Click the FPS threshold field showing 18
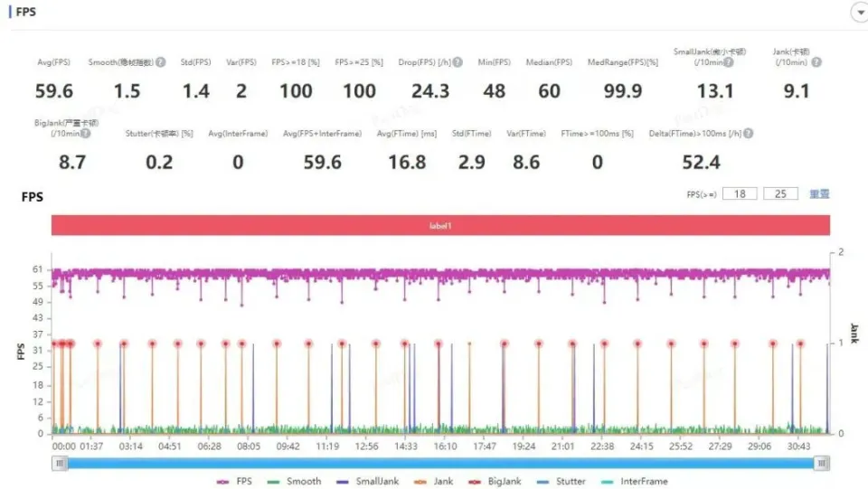Viewport: 868px width, 489px height. [740, 193]
